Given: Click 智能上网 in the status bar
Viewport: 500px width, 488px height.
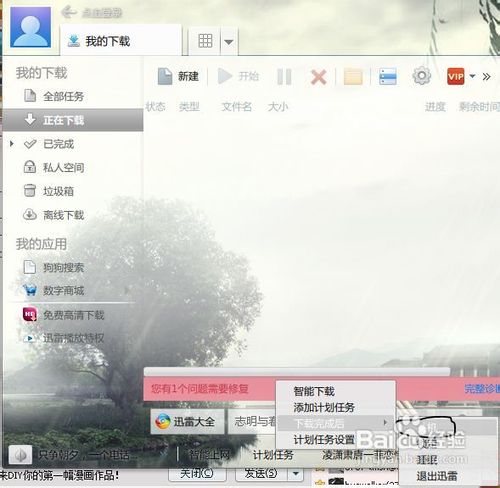Looking at the screenshot, I should pyautogui.click(x=209, y=455).
